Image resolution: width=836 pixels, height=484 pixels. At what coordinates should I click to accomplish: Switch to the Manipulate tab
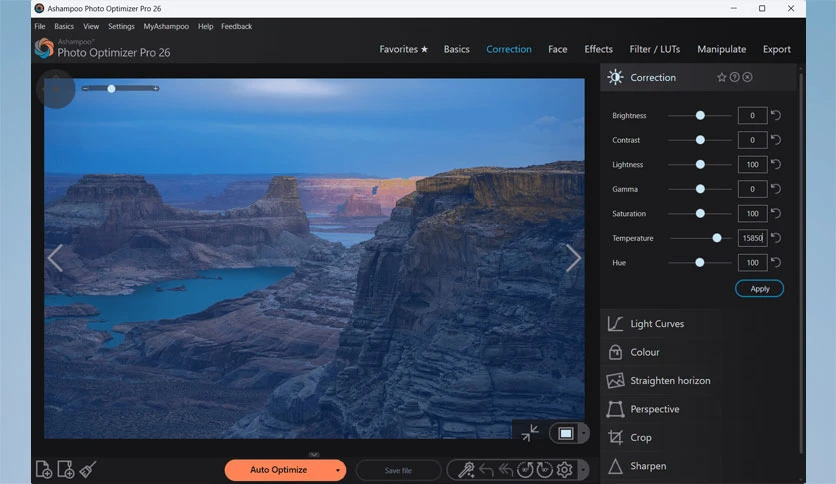pyautogui.click(x=721, y=49)
